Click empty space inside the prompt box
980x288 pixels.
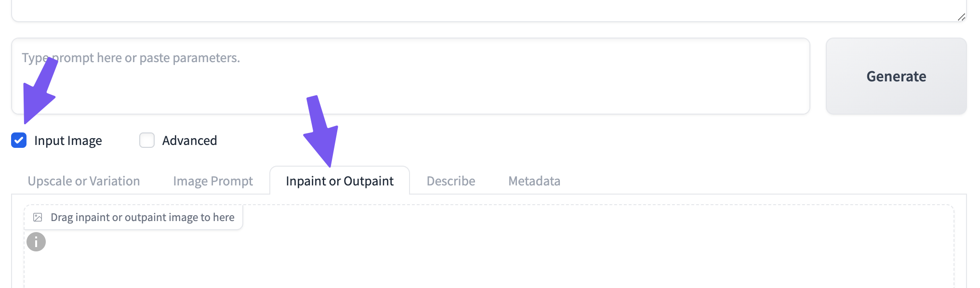[482, 87]
